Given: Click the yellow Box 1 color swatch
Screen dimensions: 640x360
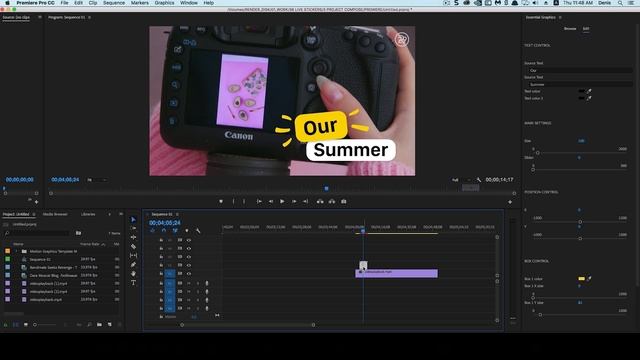Looking at the screenshot, I should (582, 278).
